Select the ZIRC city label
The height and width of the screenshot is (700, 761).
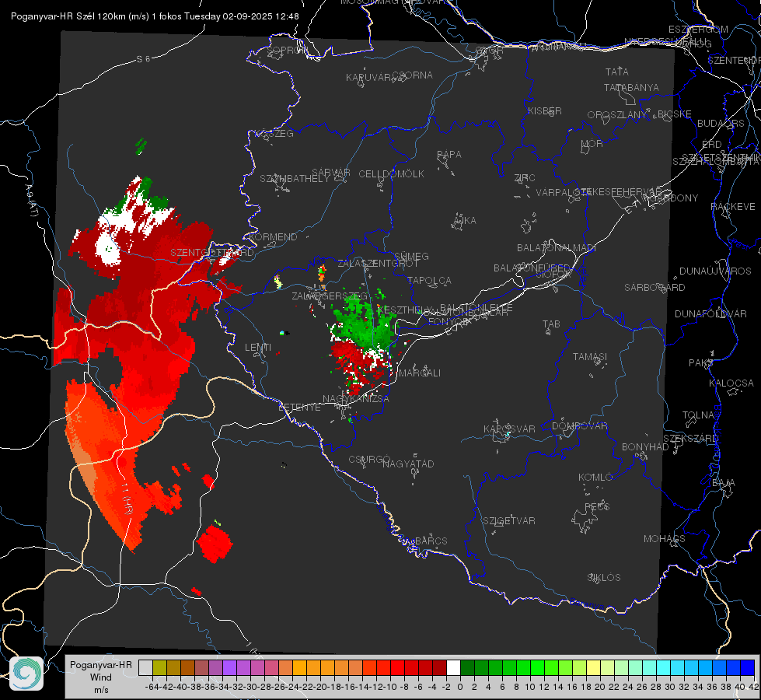point(525,178)
